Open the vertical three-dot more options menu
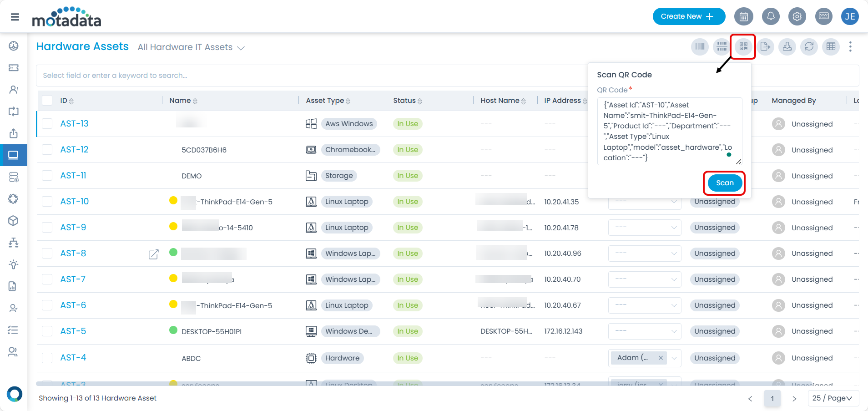This screenshot has height=411, width=868. click(850, 46)
